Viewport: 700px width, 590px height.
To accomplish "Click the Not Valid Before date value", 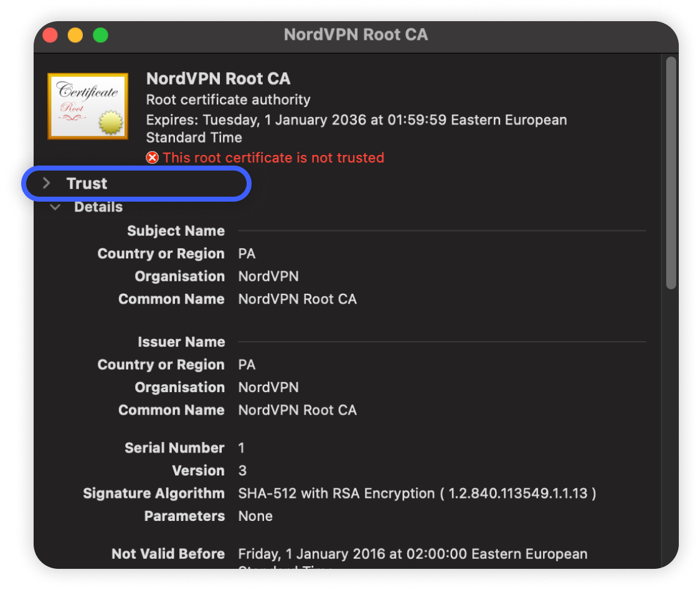I will tap(412, 554).
